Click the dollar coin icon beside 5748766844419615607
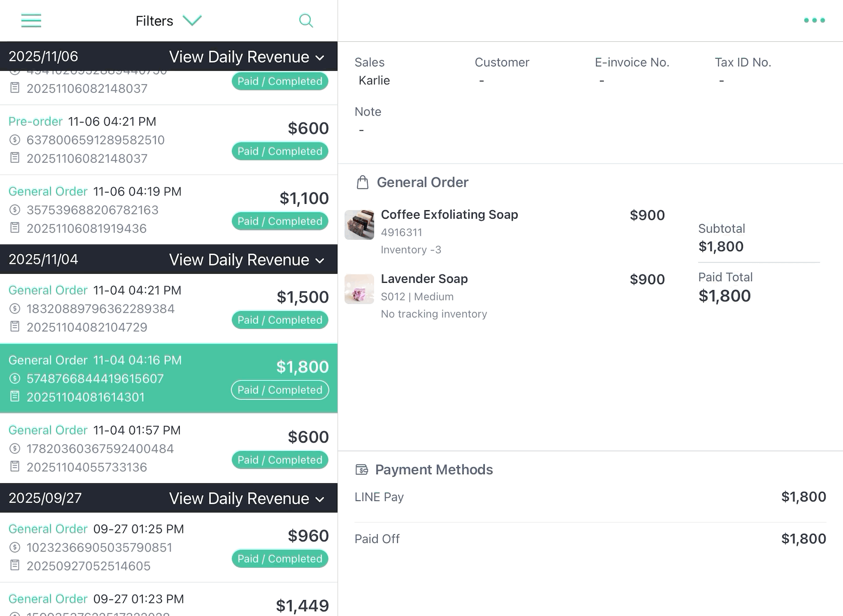This screenshot has width=843, height=616. point(15,378)
